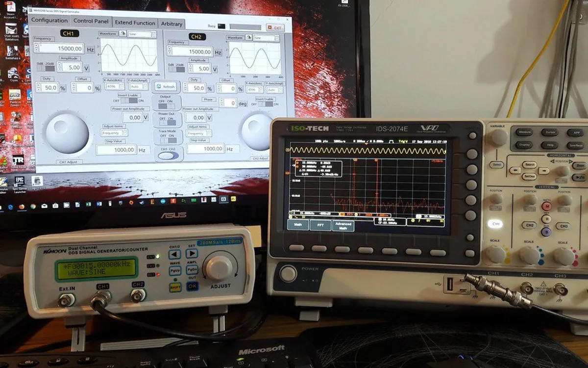The height and width of the screenshot is (368, 588).
Task: Click the CH2 Step Value 1000,00 field
Action: (206, 148)
